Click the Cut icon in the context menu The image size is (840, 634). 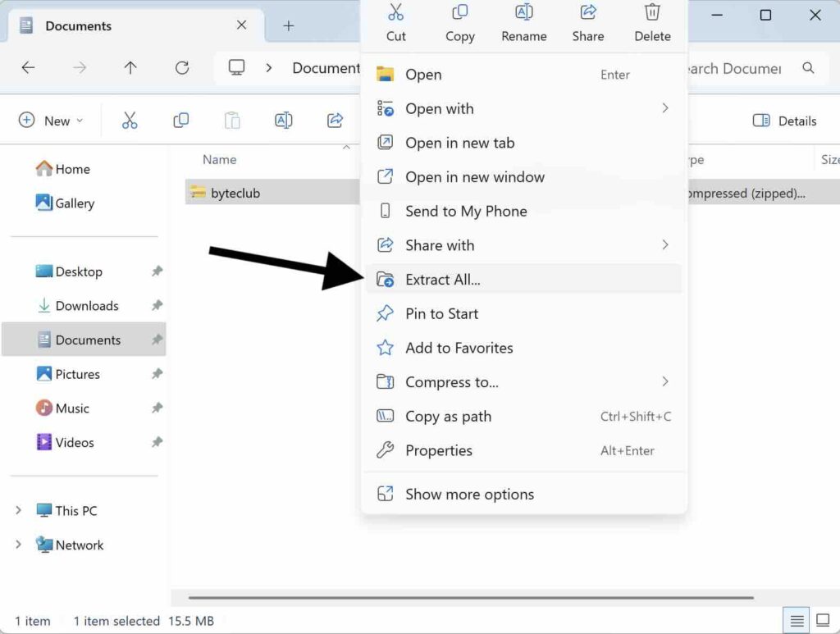coord(396,14)
